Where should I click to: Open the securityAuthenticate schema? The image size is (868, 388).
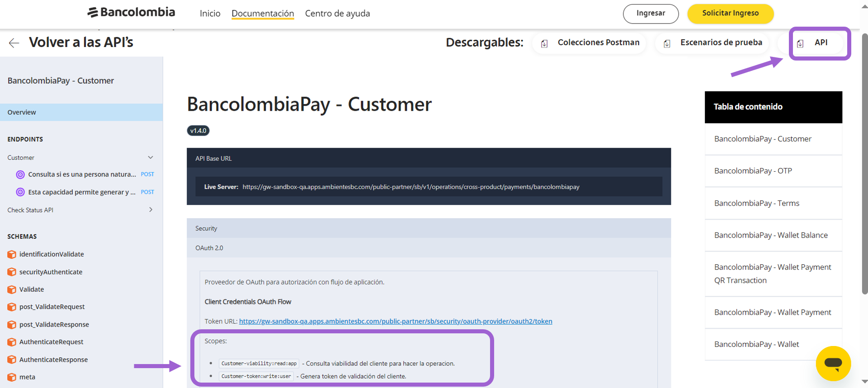[x=51, y=272]
